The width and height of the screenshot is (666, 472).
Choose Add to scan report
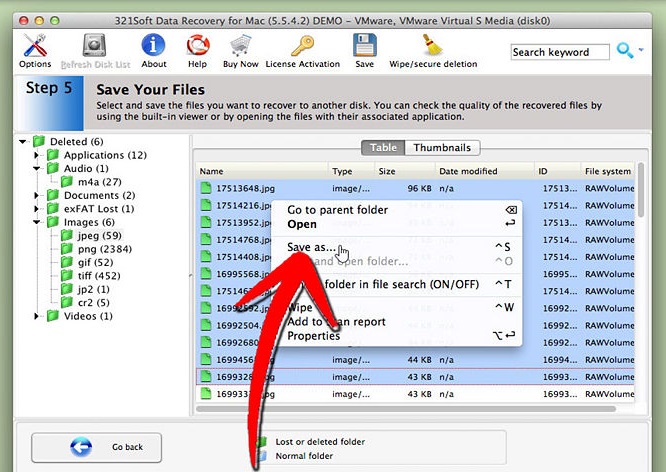pyautogui.click(x=396, y=322)
